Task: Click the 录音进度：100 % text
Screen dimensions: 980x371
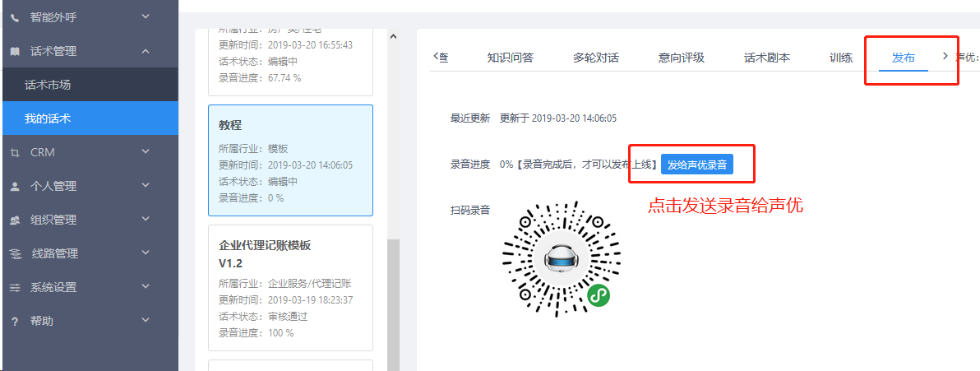Action: coord(257,333)
